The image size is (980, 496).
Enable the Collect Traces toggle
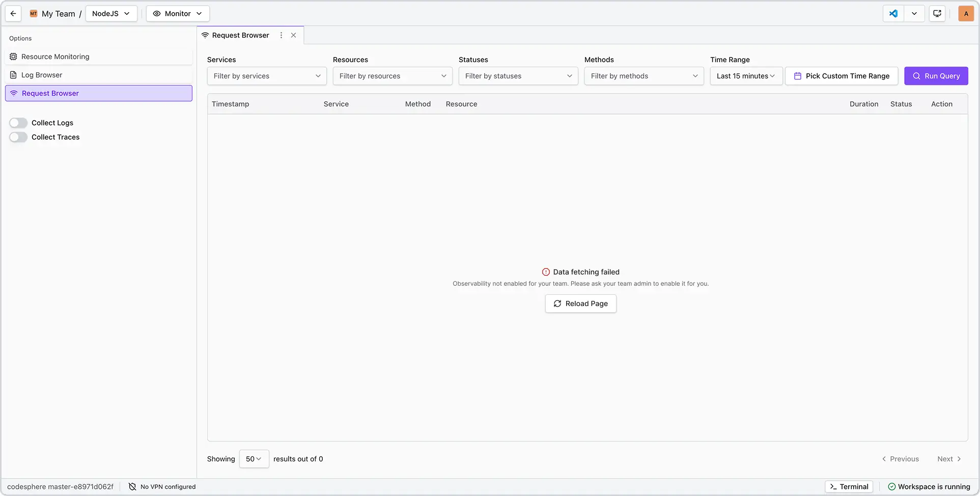(x=18, y=136)
